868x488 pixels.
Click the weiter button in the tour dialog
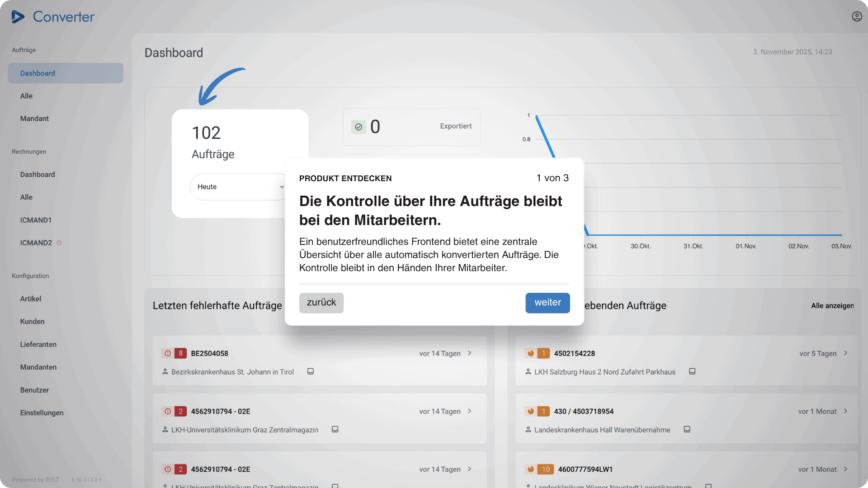(x=547, y=303)
